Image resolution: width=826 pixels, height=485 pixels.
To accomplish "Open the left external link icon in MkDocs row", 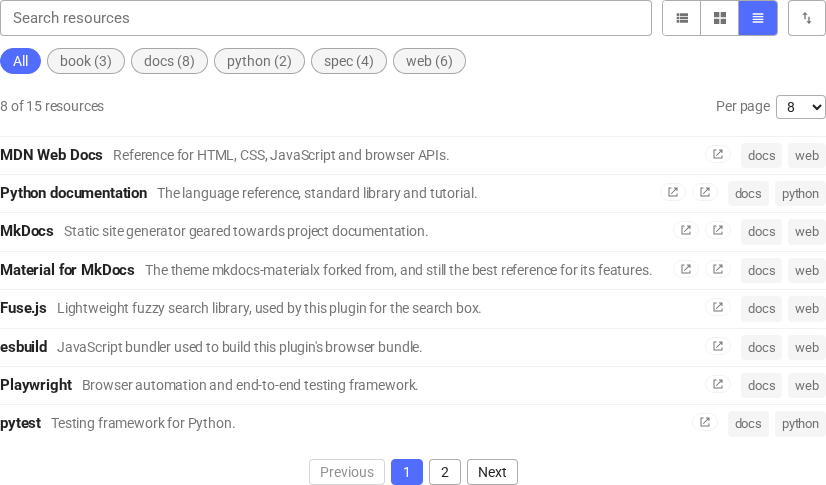I will coord(686,230).
